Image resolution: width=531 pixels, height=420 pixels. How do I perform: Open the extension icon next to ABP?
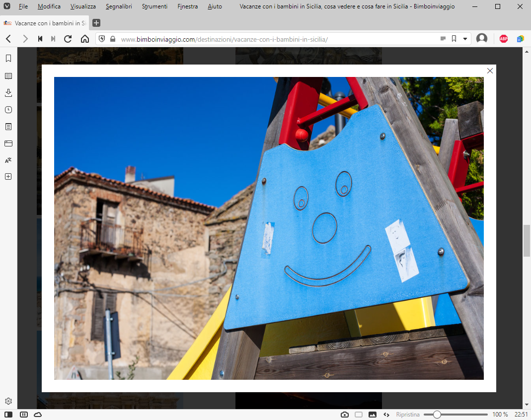[520, 39]
